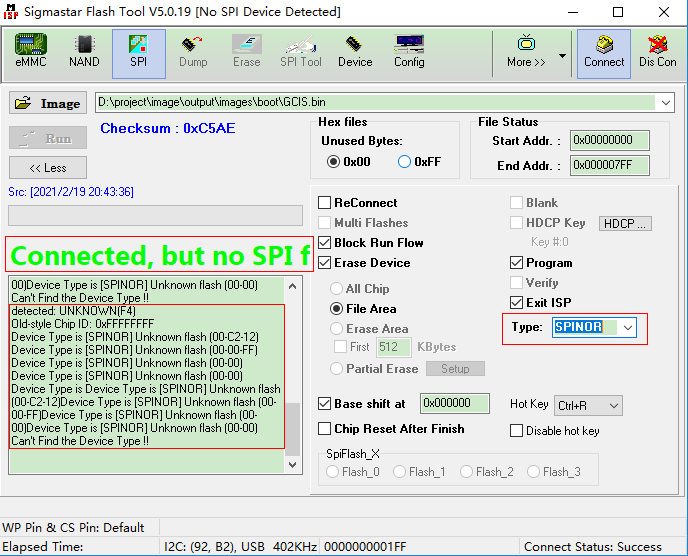Select the SPI flash mode
Viewport: 688px width, 556px height.
click(x=139, y=54)
